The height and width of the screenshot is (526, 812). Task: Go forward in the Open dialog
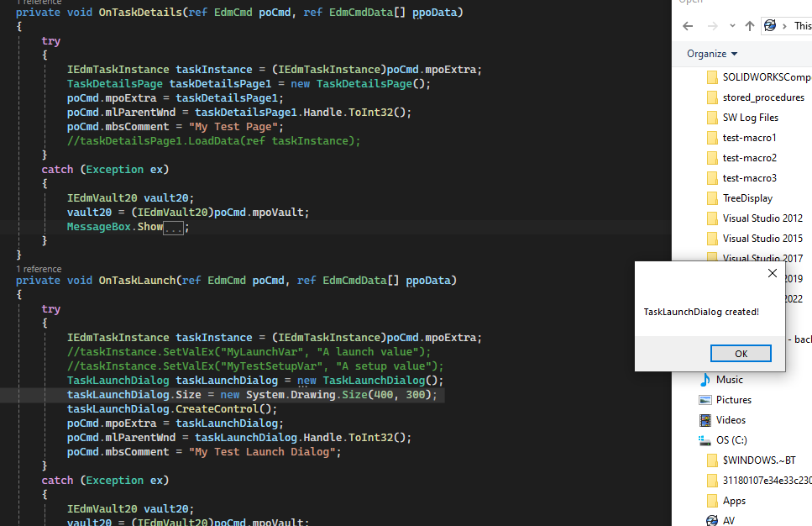[713, 26]
